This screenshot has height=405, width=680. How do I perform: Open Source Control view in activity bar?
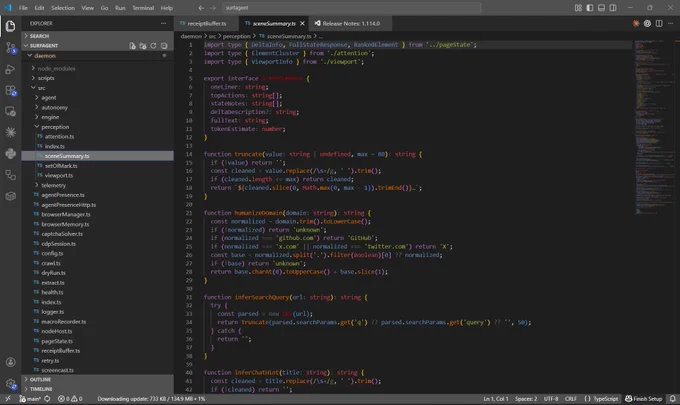10,47
